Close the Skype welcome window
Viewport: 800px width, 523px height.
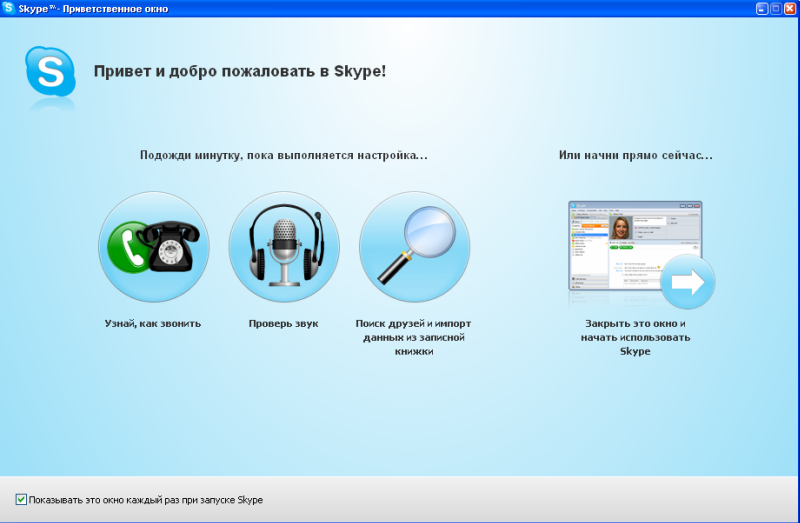click(790, 8)
